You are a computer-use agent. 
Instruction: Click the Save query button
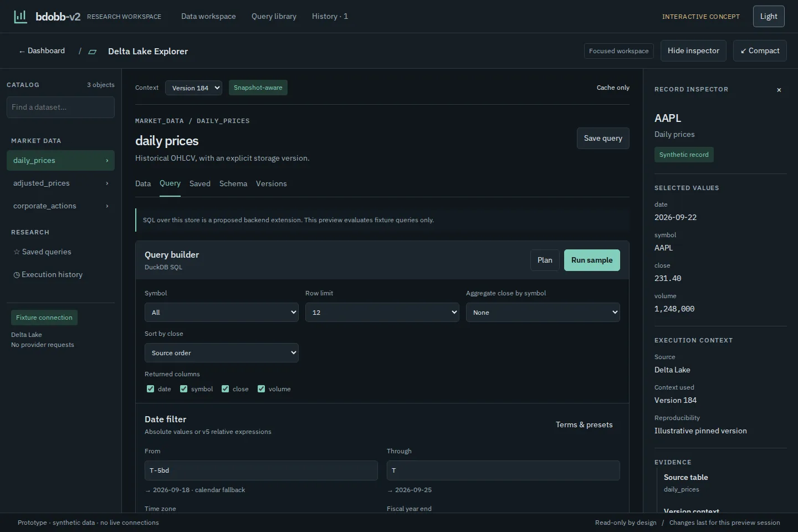(603, 138)
